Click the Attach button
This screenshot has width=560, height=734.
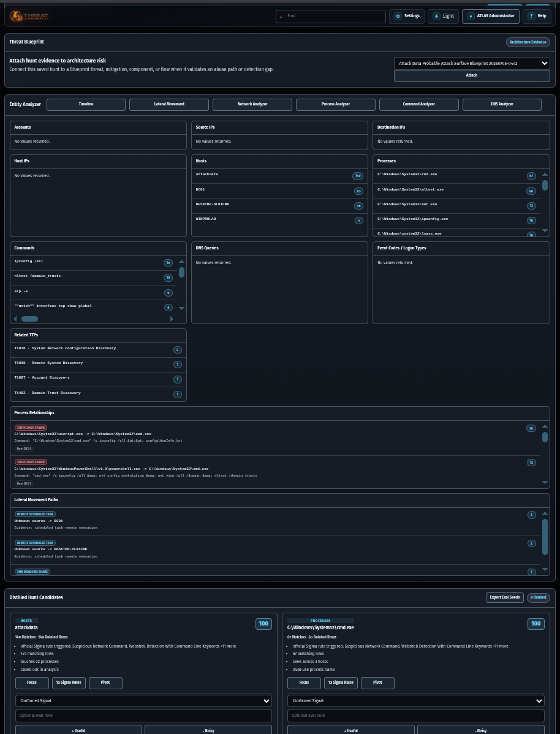[472, 76]
